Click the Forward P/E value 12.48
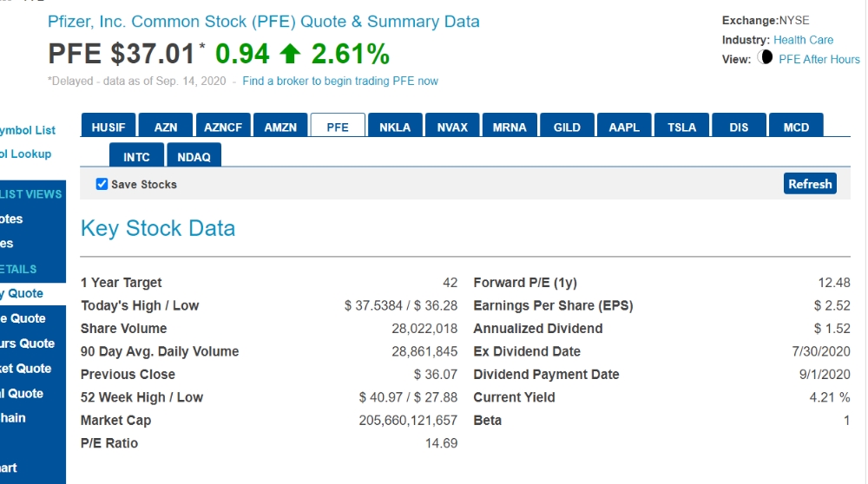 (834, 283)
